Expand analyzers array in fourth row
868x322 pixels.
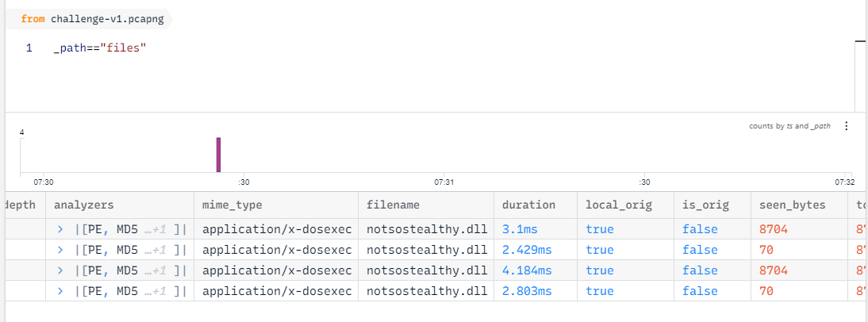click(x=60, y=291)
